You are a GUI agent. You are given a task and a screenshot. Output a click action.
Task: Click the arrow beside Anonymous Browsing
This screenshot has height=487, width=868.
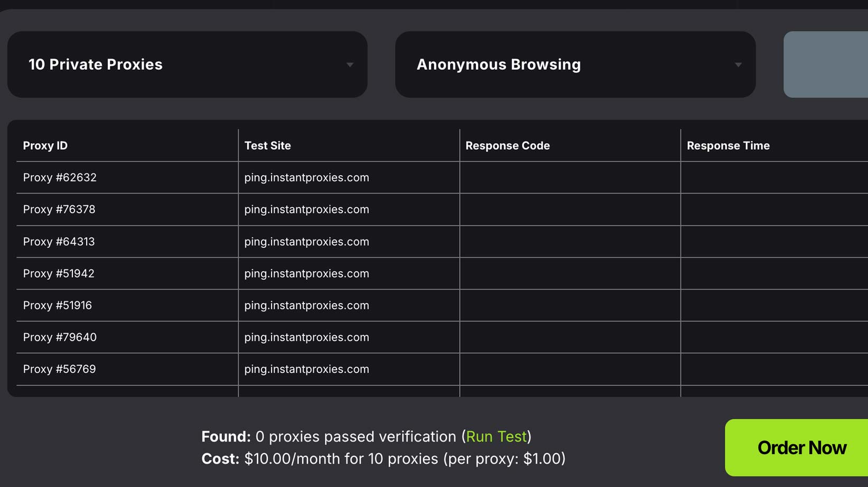[x=738, y=65]
